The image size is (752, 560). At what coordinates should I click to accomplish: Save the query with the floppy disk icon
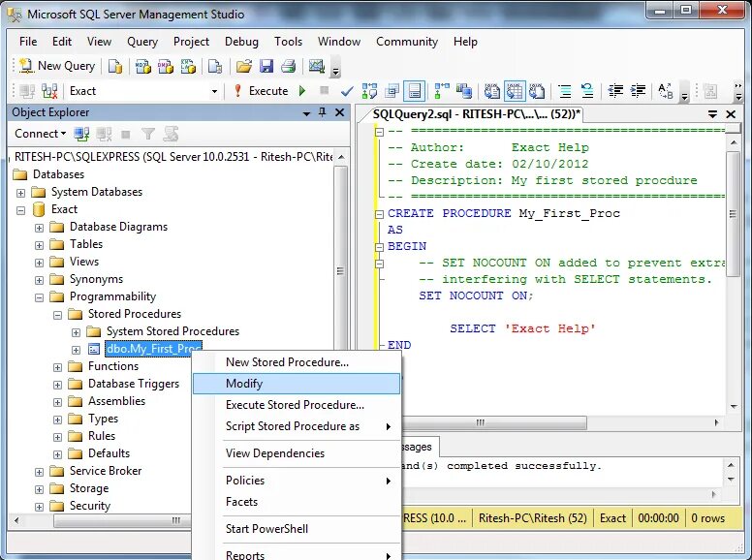coord(266,66)
